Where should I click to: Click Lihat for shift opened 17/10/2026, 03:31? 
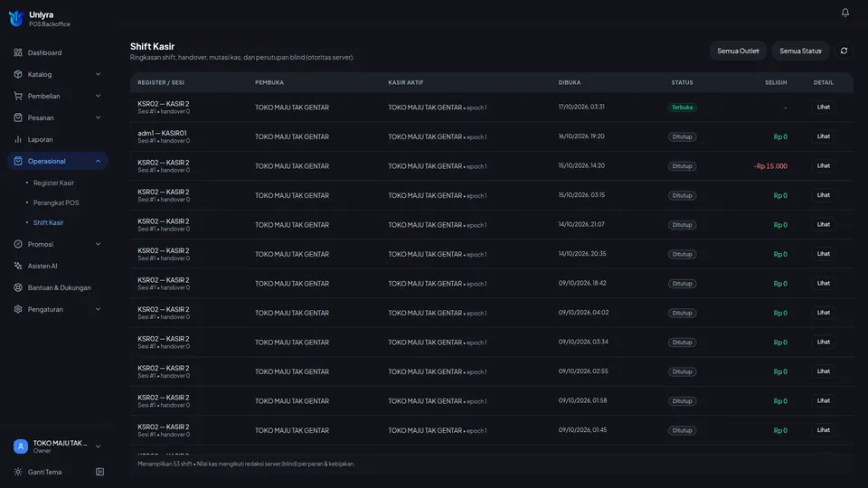coord(823,107)
